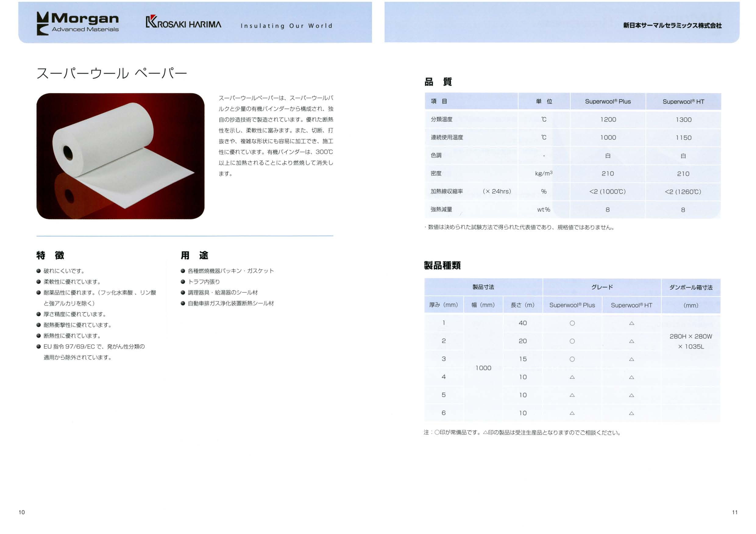756x534 pixels.
Task: Click the ダンボール箱寸法 header cell
Action: [691, 288]
